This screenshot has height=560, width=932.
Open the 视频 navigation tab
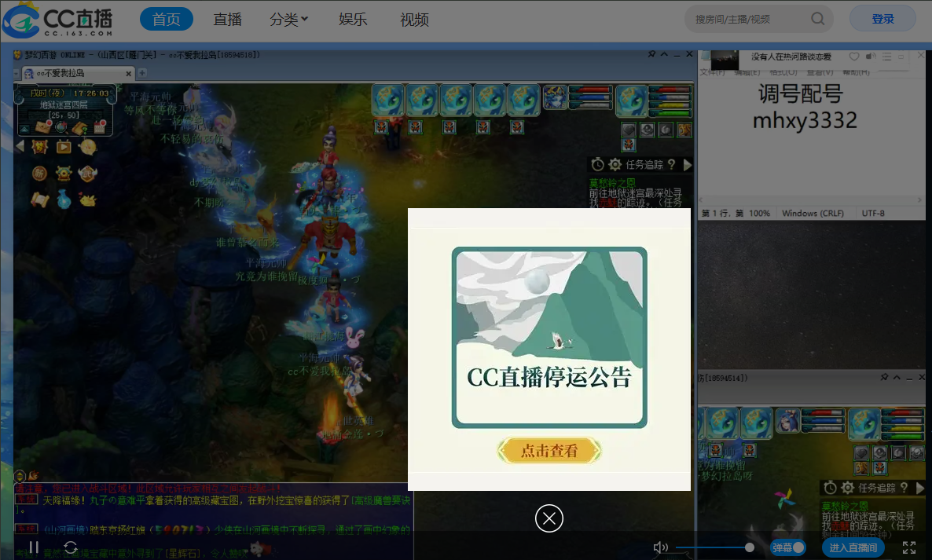click(414, 20)
